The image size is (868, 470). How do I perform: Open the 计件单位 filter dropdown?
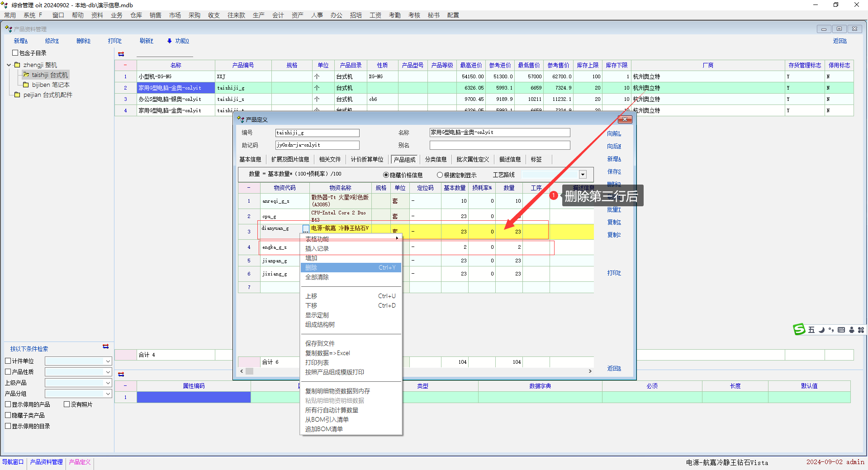pos(108,361)
